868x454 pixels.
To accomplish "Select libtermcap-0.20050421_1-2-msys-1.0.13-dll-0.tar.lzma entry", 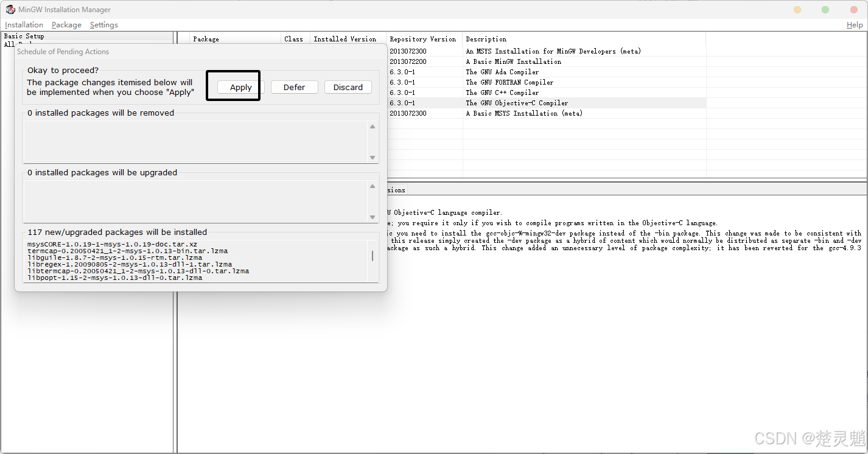I will coord(138,271).
